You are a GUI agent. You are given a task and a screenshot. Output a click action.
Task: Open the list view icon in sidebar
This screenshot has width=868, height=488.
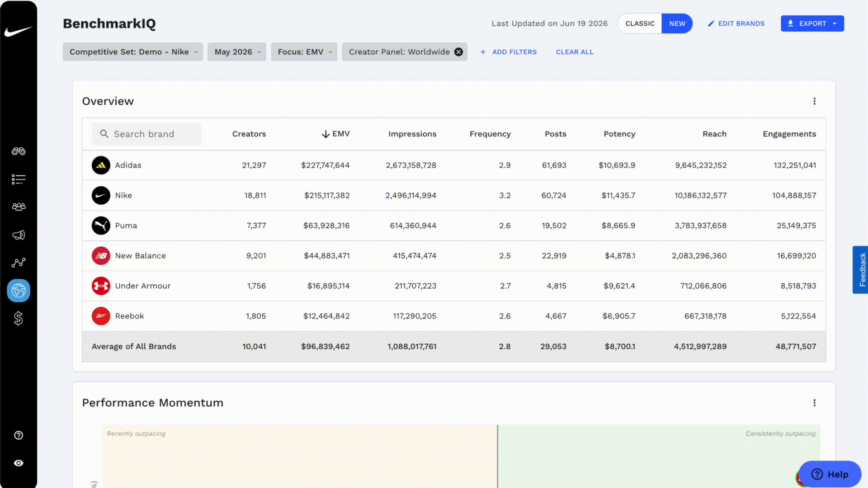pyautogui.click(x=19, y=179)
